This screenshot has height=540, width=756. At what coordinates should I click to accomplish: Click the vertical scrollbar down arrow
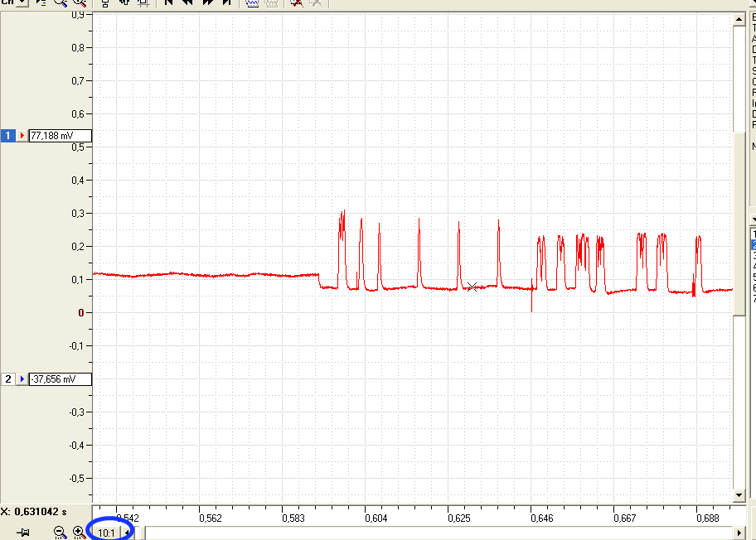click(739, 494)
